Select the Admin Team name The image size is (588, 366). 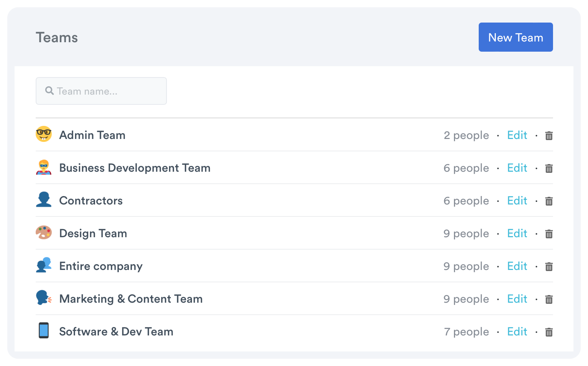point(92,135)
